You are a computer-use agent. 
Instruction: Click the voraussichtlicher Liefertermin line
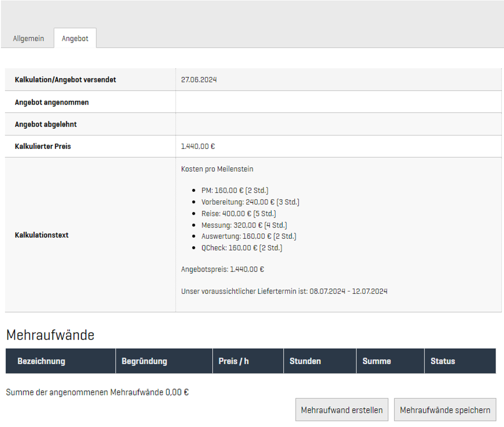[284, 291]
